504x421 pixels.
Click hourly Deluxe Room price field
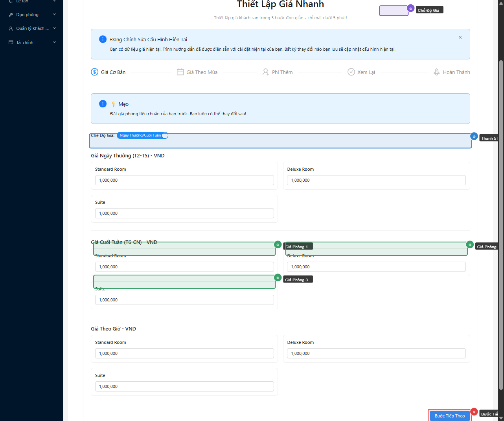click(x=376, y=353)
